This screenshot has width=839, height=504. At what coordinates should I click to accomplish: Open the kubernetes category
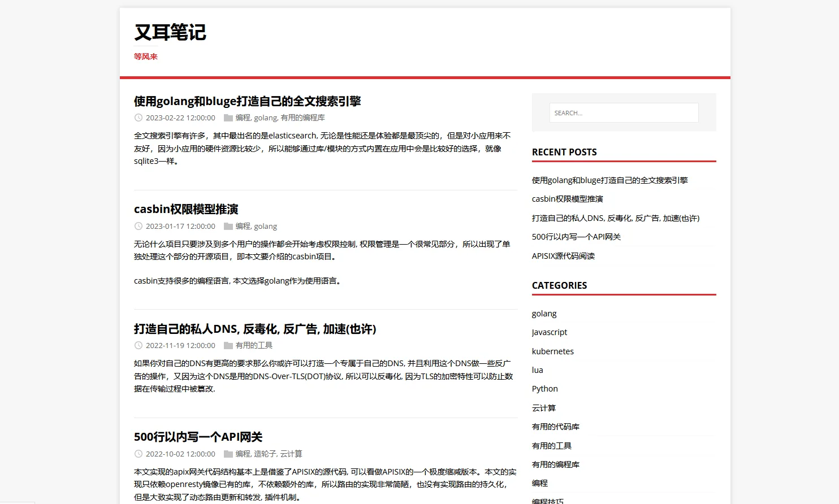[552, 351]
